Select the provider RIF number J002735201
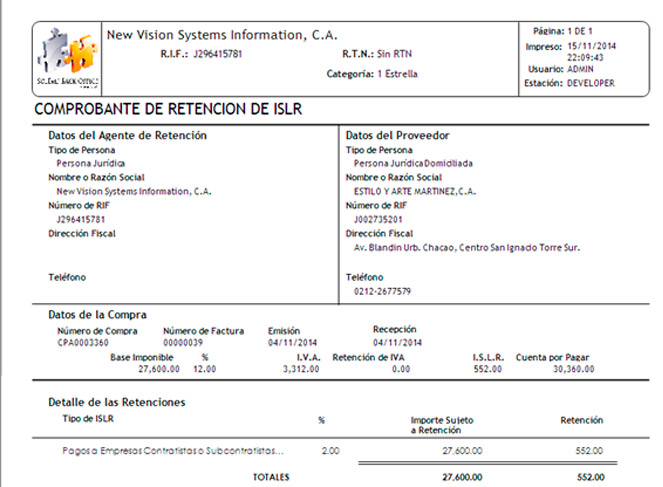Image resolution: width=663 pixels, height=487 pixels. tap(378, 218)
